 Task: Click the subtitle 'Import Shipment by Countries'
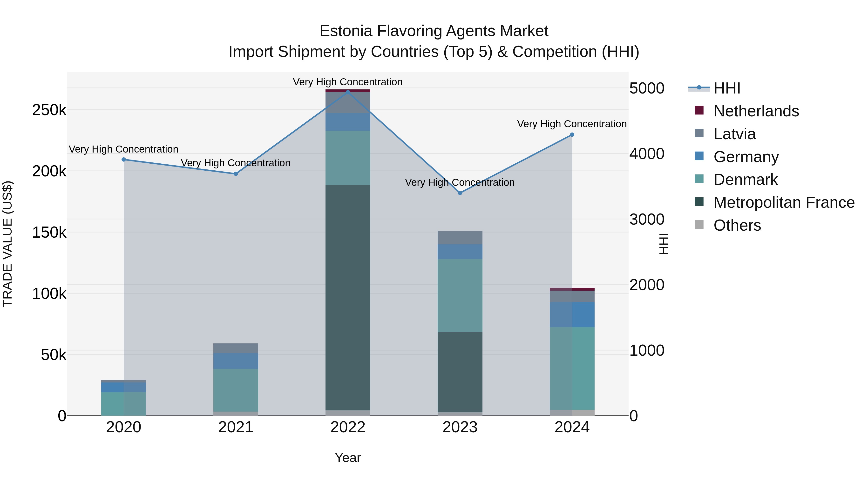[x=334, y=52]
